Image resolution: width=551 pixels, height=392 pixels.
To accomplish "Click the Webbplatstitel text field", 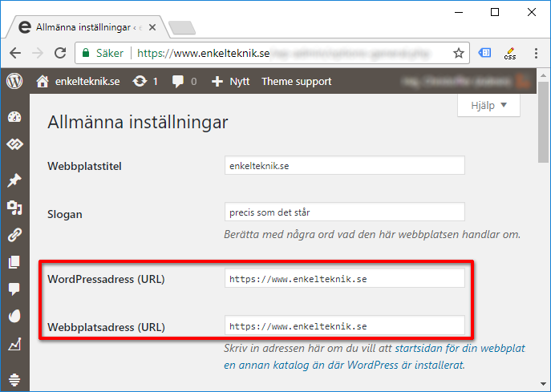I will [x=345, y=164].
